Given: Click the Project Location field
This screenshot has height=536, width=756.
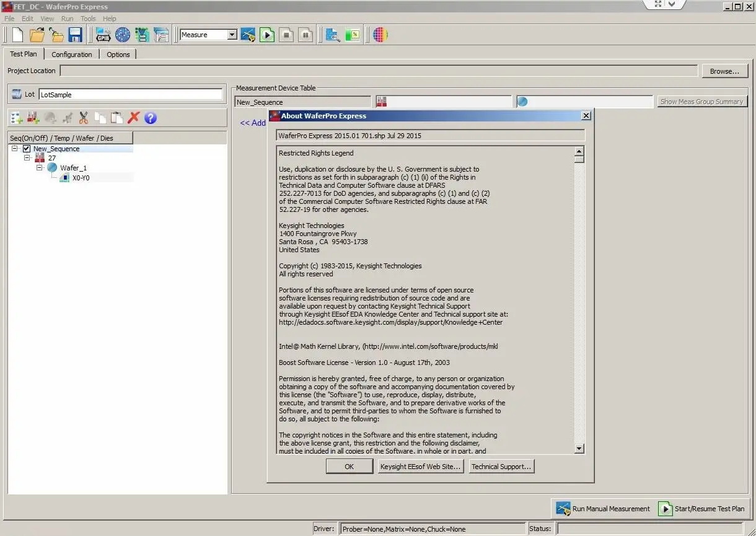Looking at the screenshot, I should [379, 71].
